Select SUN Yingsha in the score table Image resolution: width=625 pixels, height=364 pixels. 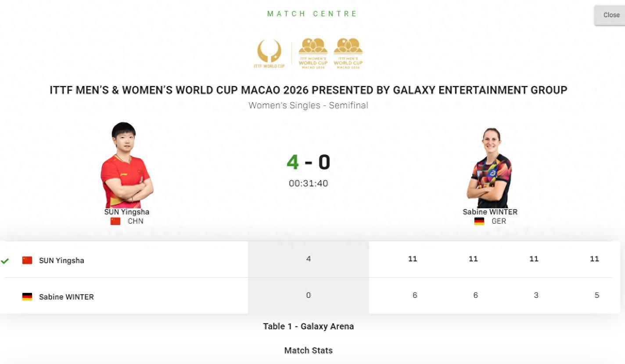click(61, 261)
